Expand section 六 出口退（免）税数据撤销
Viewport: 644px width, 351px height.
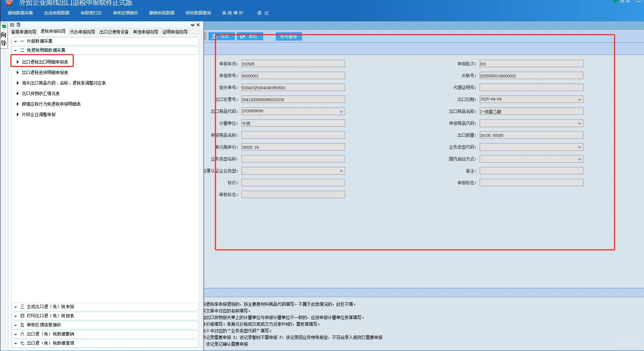(x=105, y=334)
